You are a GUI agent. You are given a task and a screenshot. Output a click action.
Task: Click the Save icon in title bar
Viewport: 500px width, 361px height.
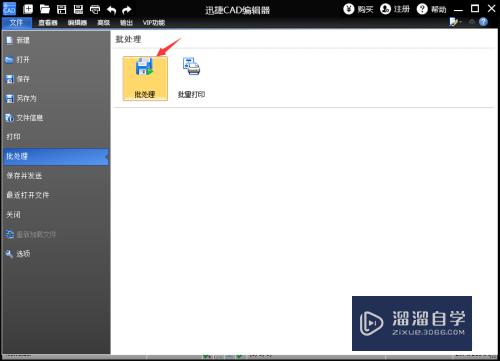(62, 9)
